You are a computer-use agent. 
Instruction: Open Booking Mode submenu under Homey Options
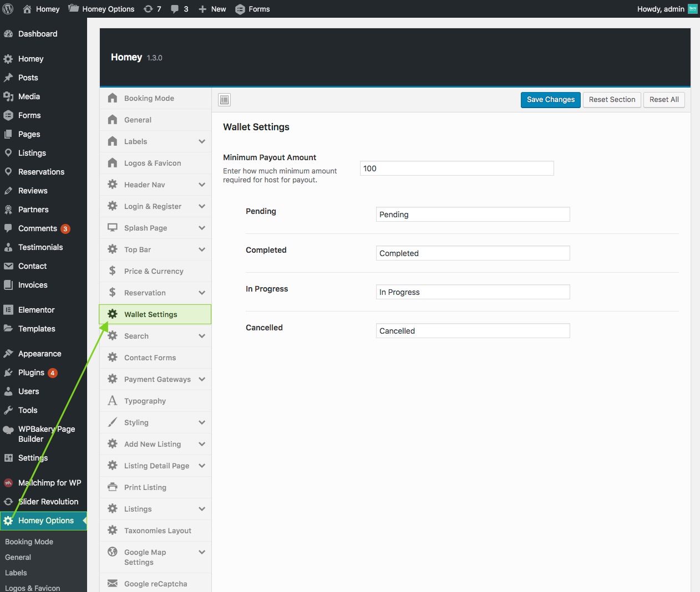(x=29, y=542)
